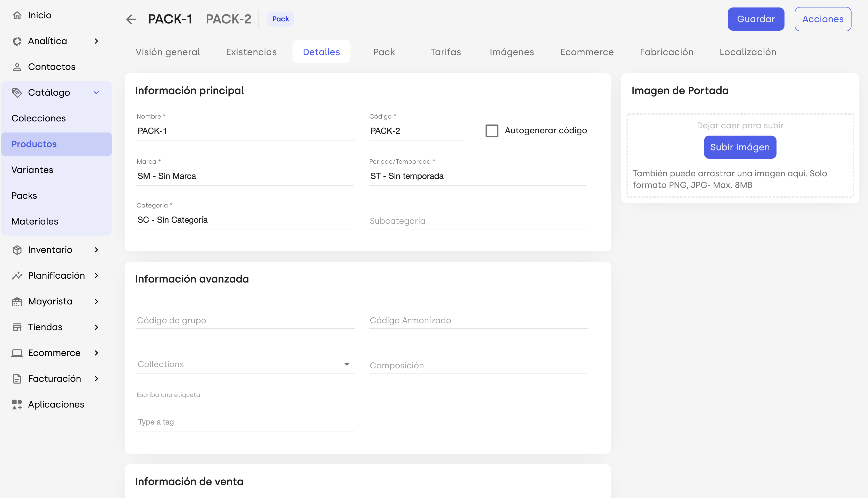Go back with the left arrow
Viewport: 868px width, 498px height.
coord(131,19)
